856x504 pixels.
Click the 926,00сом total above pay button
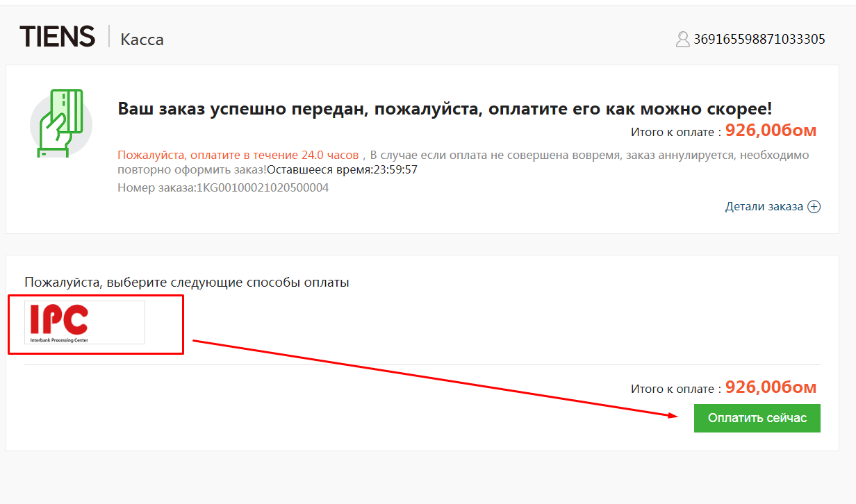click(x=771, y=387)
